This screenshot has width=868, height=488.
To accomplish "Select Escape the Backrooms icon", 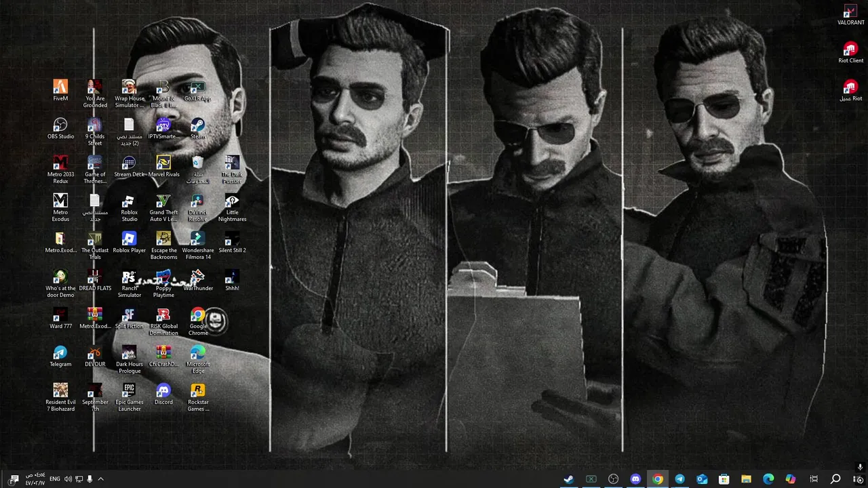I will point(163,245).
